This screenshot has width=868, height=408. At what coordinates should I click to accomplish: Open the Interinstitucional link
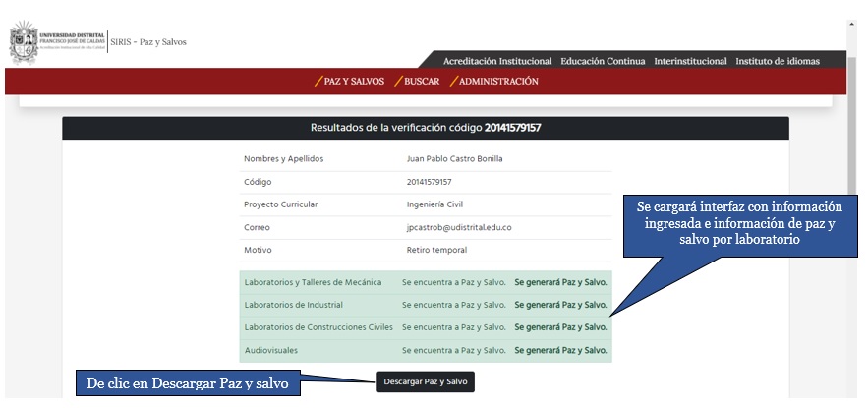click(690, 61)
